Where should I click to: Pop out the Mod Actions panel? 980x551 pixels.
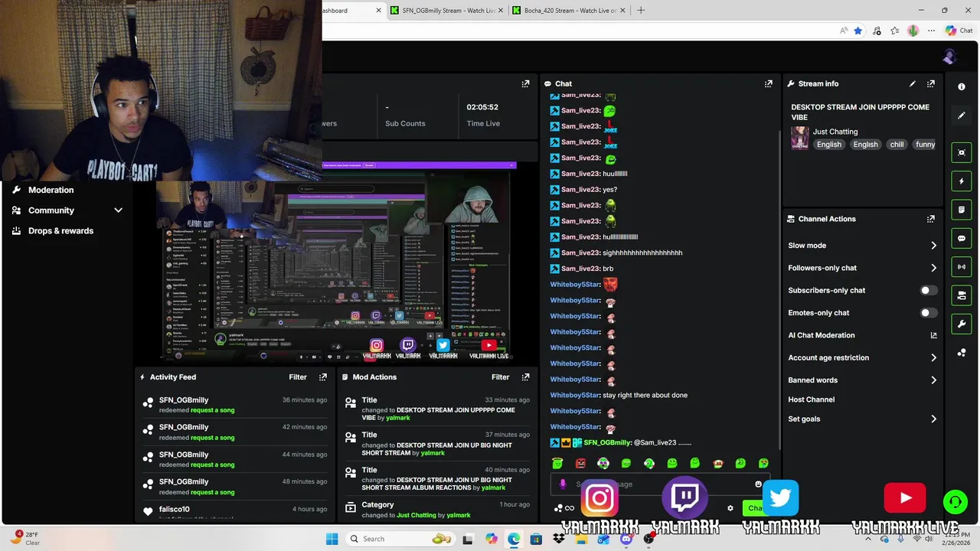525,377
